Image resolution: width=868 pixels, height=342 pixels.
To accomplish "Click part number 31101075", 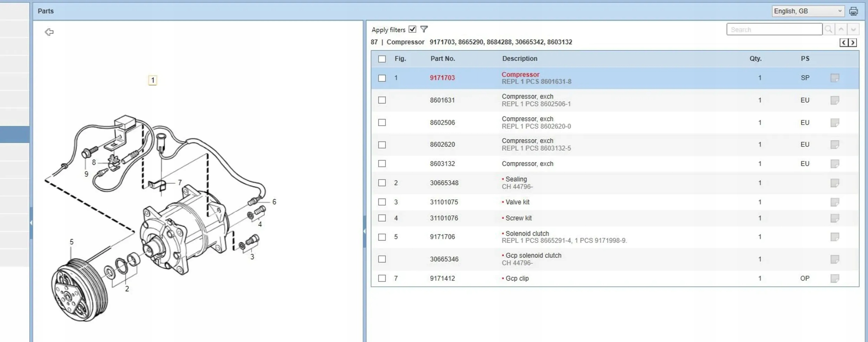I will (x=444, y=202).
